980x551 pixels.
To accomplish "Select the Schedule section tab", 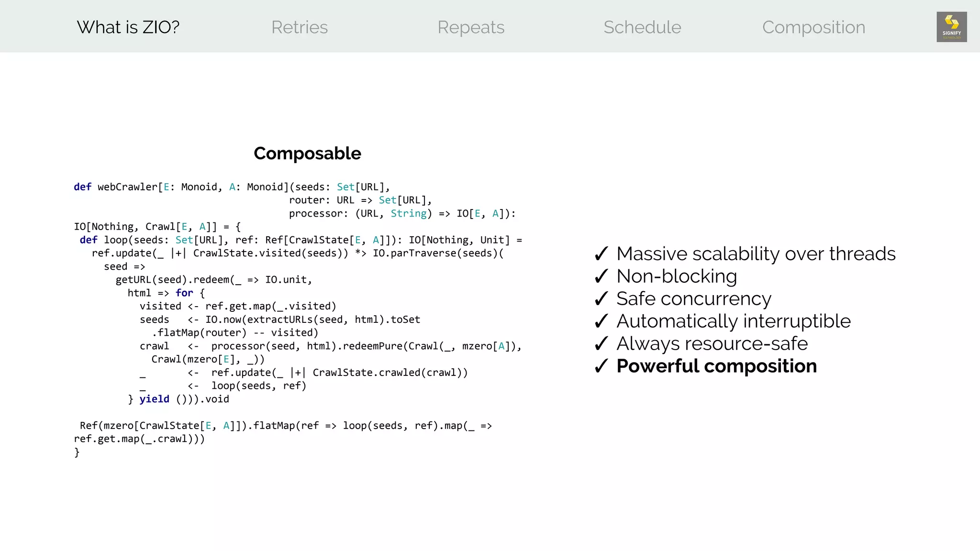I will pos(642,27).
